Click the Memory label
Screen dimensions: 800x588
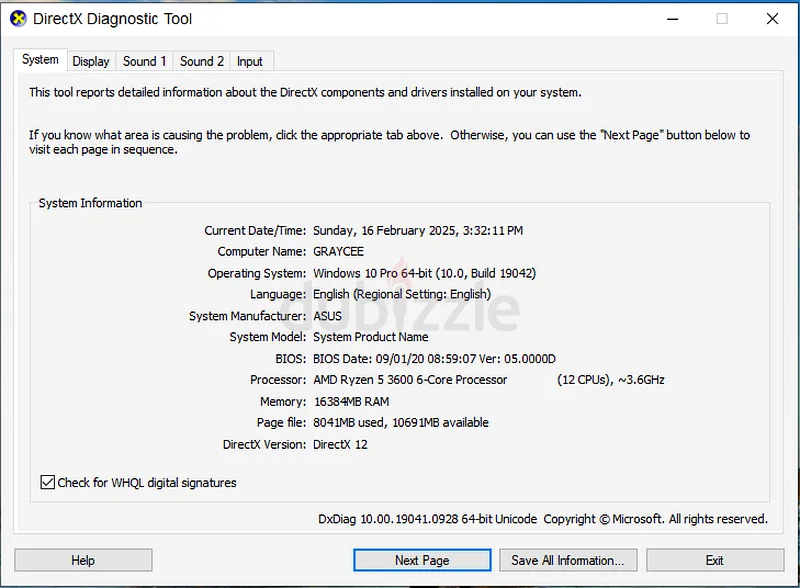[x=283, y=402]
